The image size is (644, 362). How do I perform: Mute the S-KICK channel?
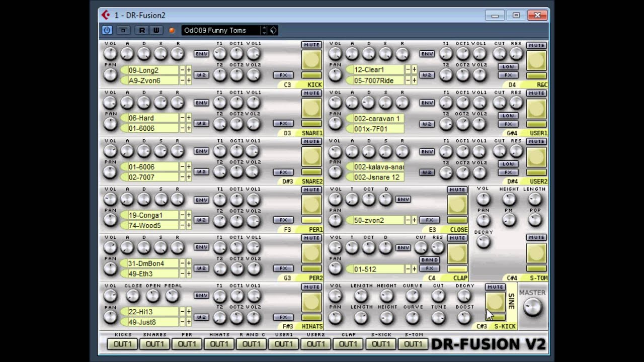495,287
